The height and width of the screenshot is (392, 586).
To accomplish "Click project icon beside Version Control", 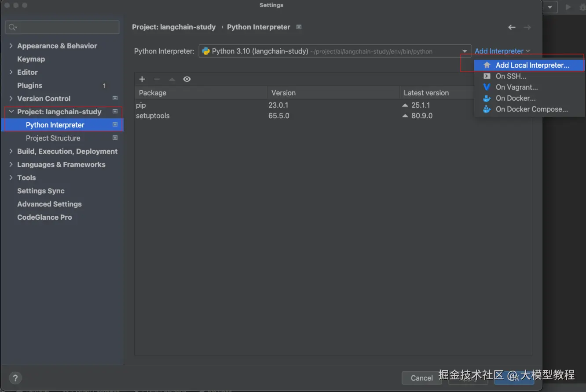I will (115, 98).
